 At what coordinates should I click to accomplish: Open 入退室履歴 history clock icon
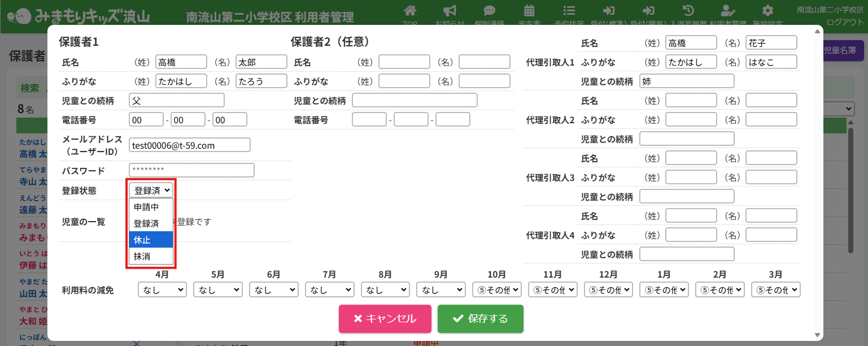click(688, 11)
